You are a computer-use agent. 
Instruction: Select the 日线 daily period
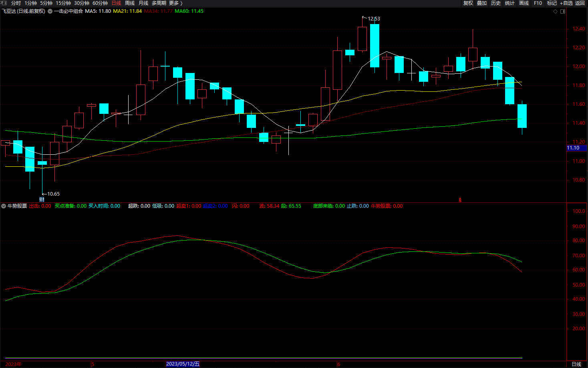click(x=116, y=3)
